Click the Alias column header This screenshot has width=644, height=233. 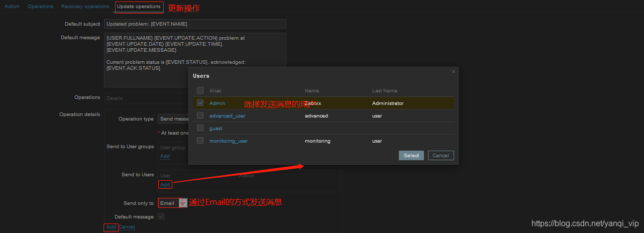(x=215, y=91)
